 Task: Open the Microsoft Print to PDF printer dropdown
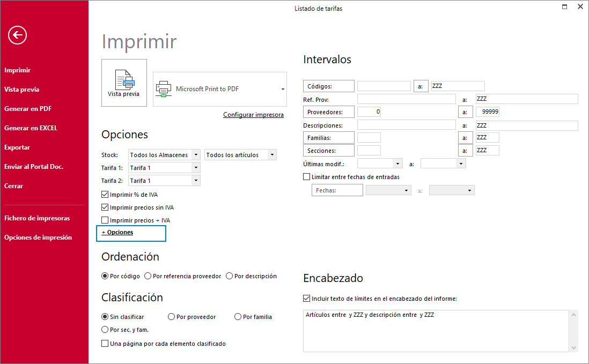[283, 90]
